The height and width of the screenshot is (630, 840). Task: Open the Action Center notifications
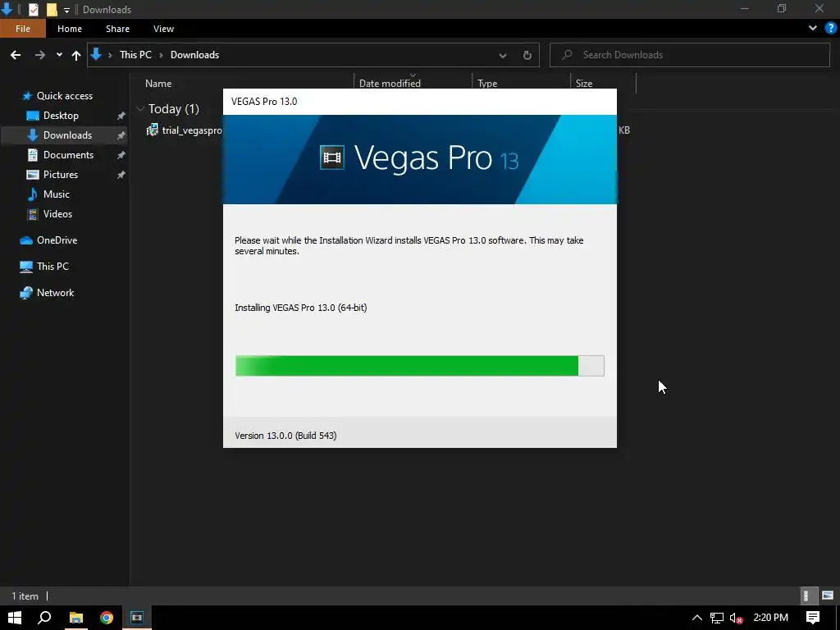(x=813, y=618)
